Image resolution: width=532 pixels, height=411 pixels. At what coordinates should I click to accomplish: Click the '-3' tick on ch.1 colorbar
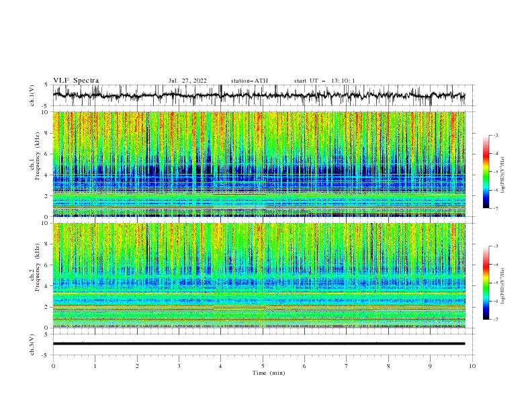tap(495, 135)
